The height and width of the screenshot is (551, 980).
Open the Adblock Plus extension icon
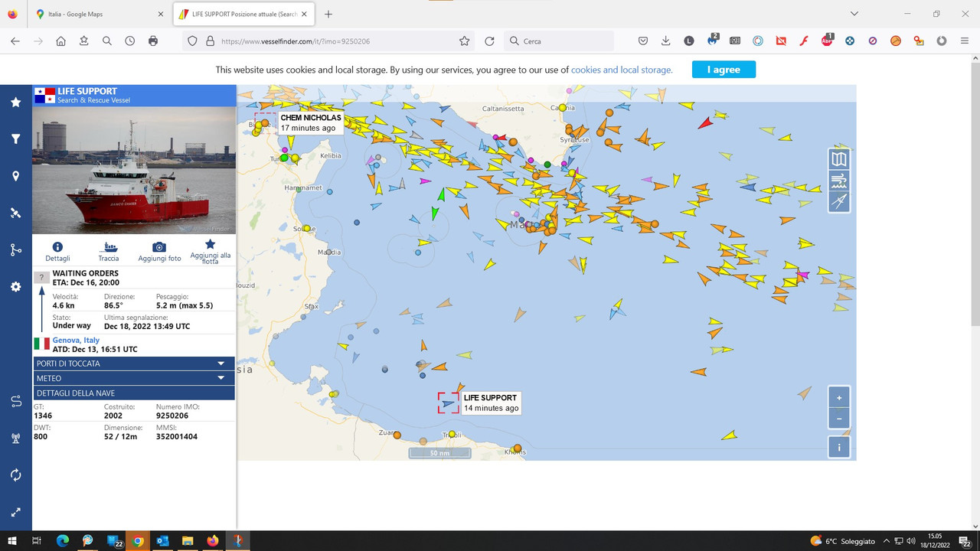click(x=827, y=41)
